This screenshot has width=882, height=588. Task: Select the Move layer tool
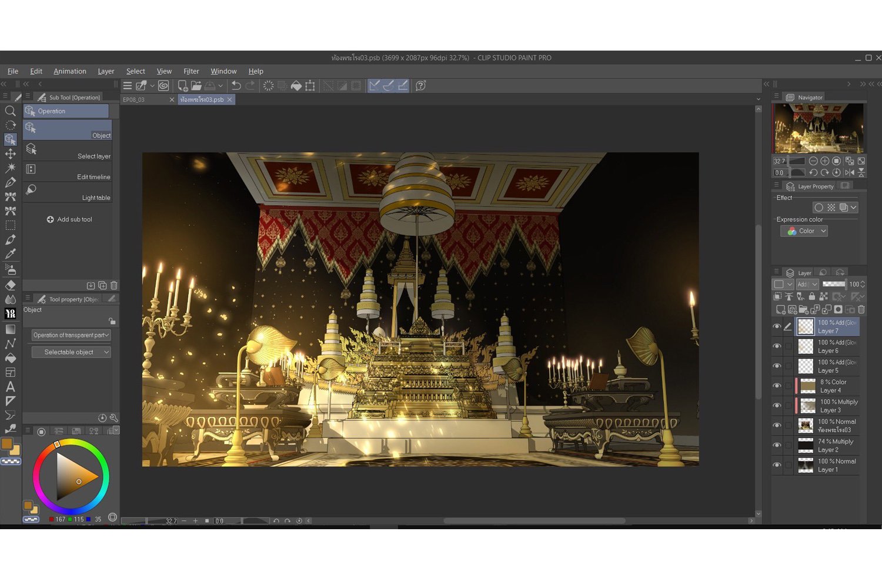pyautogui.click(x=10, y=154)
